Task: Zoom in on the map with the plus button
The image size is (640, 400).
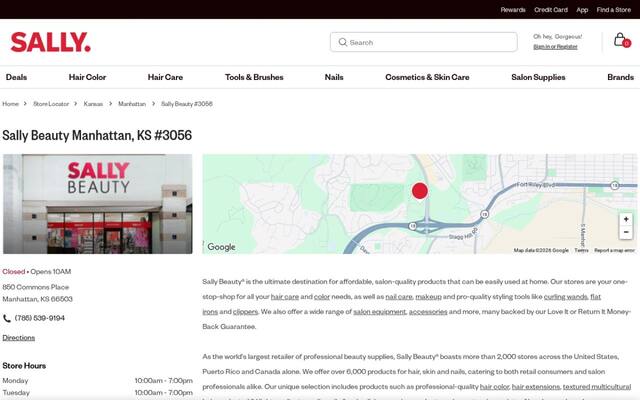Action: [x=626, y=219]
